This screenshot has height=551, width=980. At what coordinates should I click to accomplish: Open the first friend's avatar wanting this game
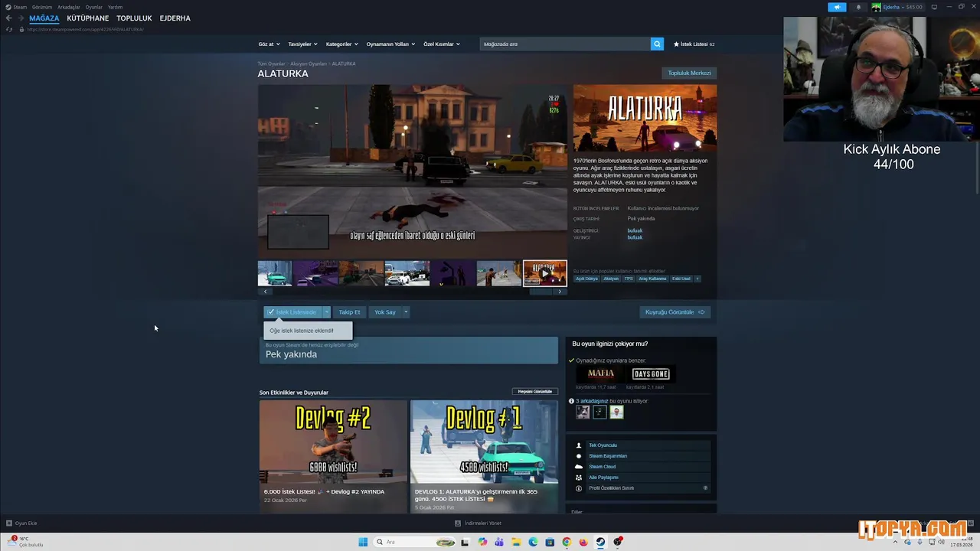(583, 412)
